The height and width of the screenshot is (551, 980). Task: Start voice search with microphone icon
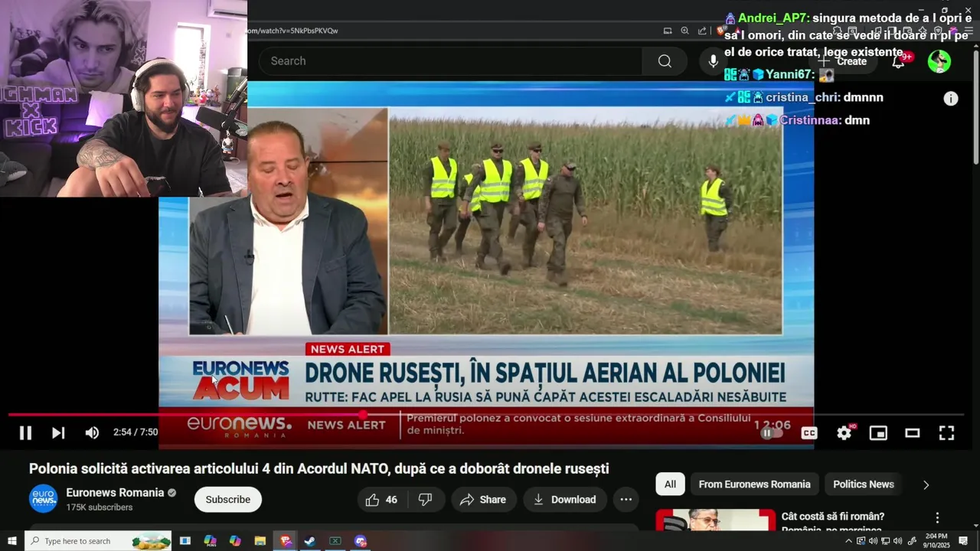713,61
